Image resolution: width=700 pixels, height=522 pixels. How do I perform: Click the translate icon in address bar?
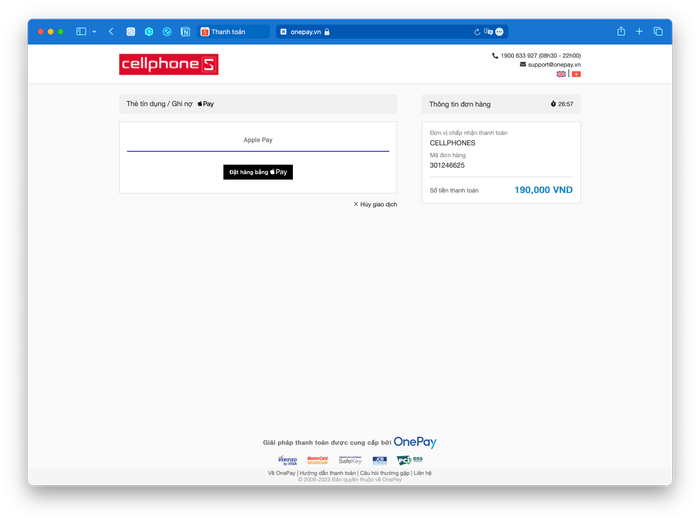488,32
